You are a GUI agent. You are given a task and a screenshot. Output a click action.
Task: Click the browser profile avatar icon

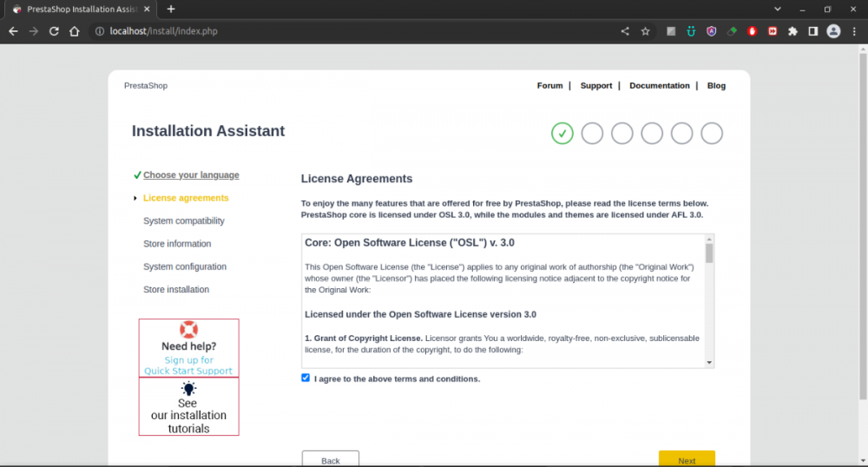coord(833,31)
